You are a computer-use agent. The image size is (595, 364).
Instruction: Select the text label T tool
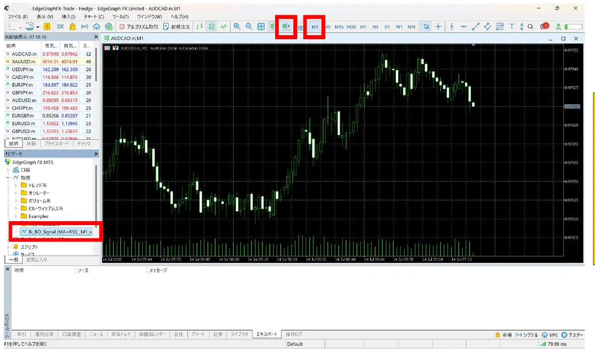point(512,26)
